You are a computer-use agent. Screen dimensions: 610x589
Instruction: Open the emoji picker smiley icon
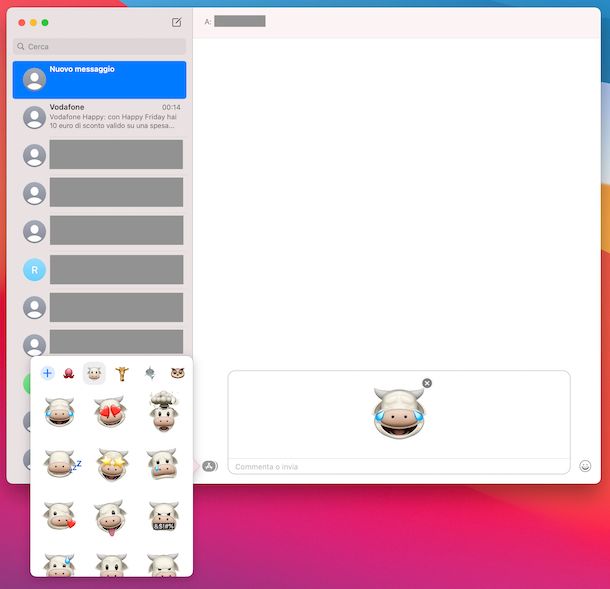pos(585,466)
